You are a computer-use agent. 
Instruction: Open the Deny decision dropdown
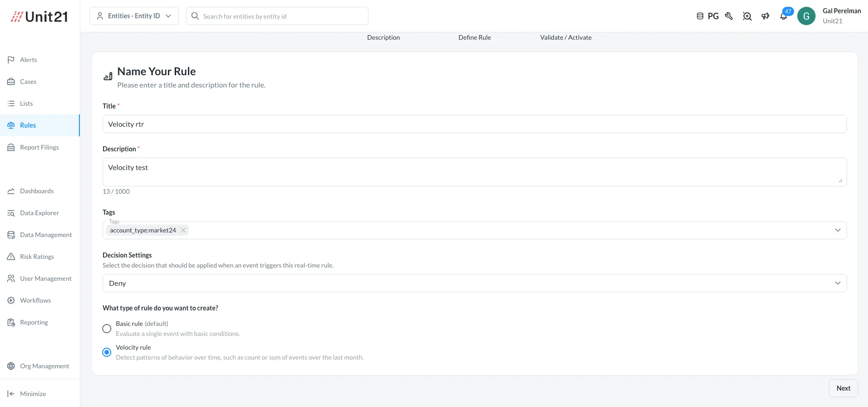475,283
